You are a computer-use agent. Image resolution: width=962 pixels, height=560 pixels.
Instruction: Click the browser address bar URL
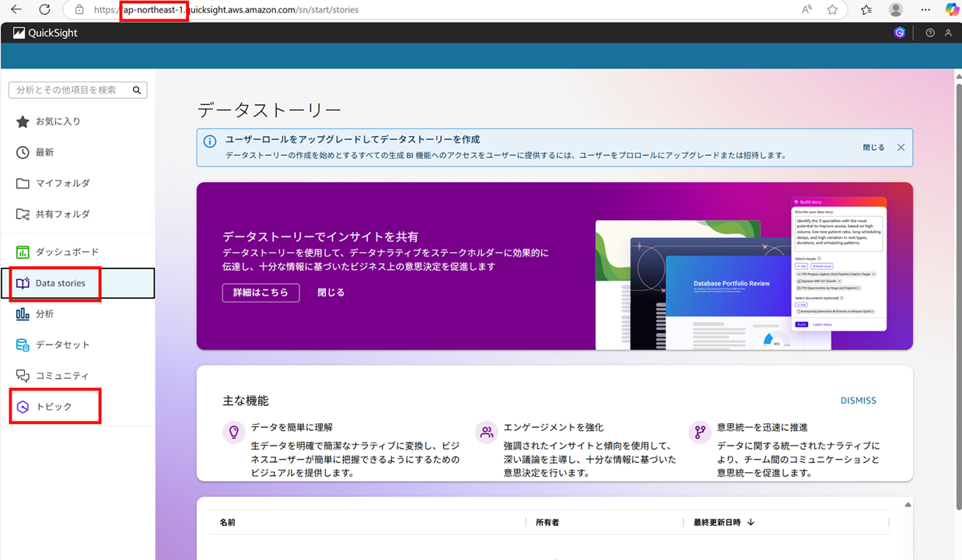[x=226, y=10]
